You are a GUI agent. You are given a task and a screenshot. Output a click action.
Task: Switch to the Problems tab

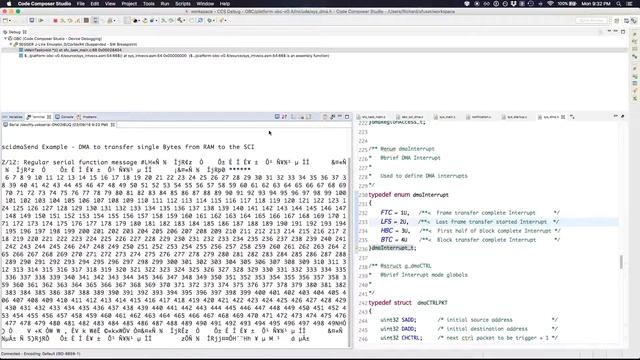pos(86,117)
